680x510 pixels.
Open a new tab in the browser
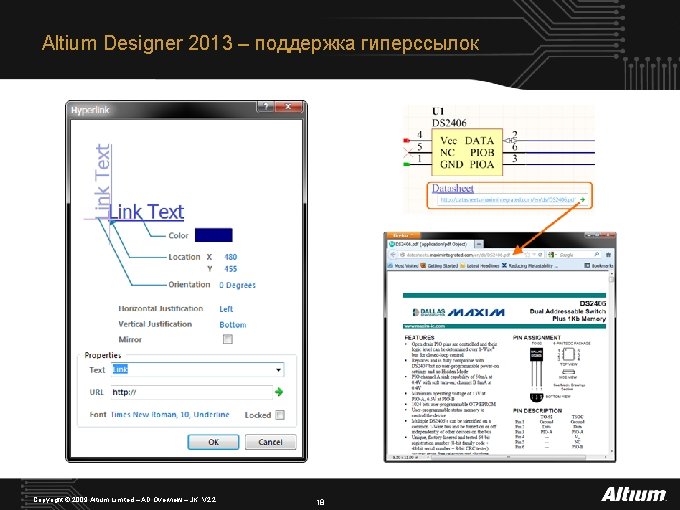479,244
